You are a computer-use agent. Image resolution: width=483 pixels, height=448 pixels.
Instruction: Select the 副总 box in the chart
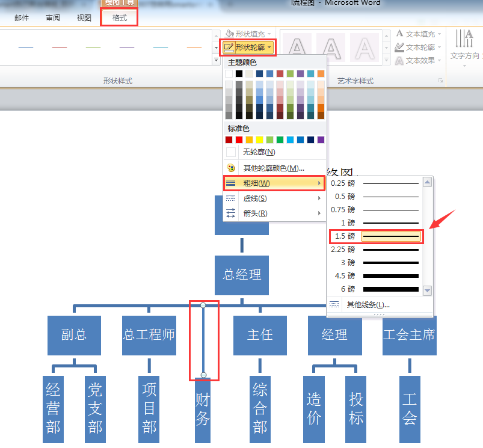pyautogui.click(x=74, y=336)
